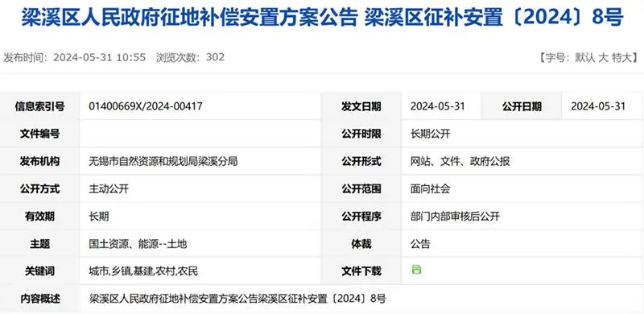
Task: Select the 主动公开 value
Action: (109, 188)
